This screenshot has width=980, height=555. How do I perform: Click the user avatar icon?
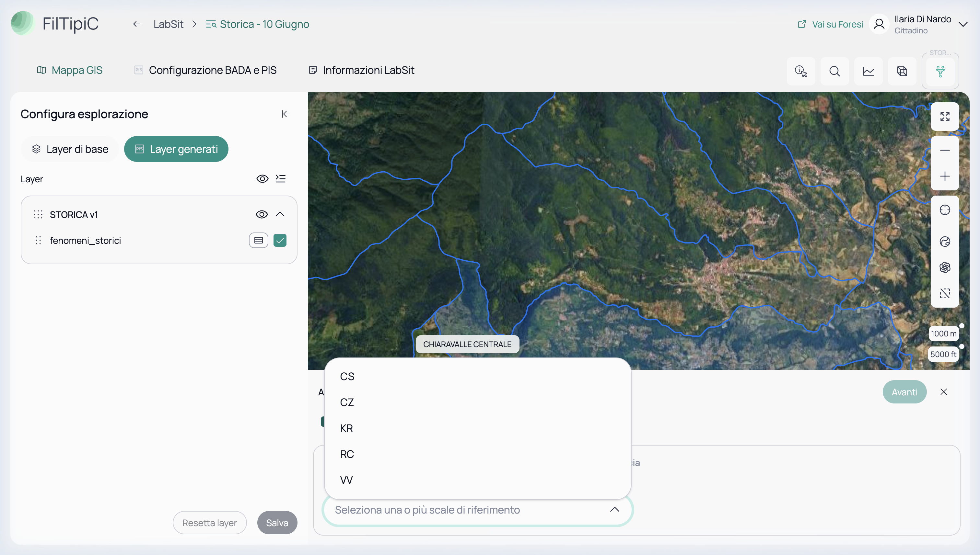879,24
